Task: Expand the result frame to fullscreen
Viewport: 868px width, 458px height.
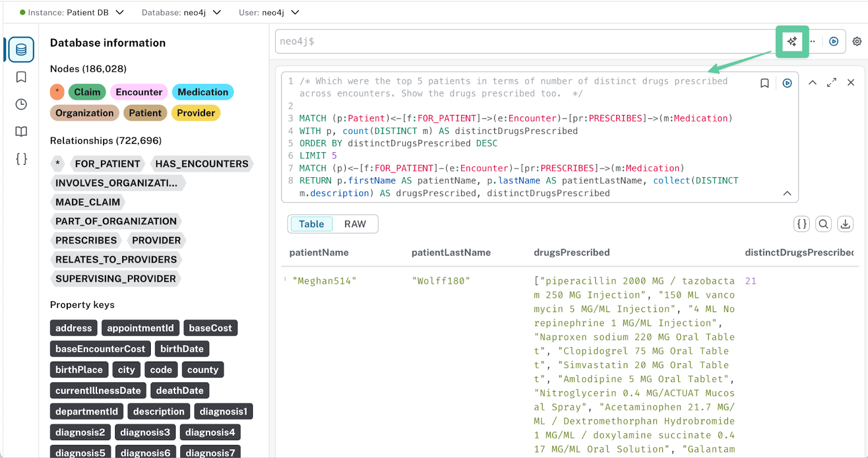Action: (832, 82)
